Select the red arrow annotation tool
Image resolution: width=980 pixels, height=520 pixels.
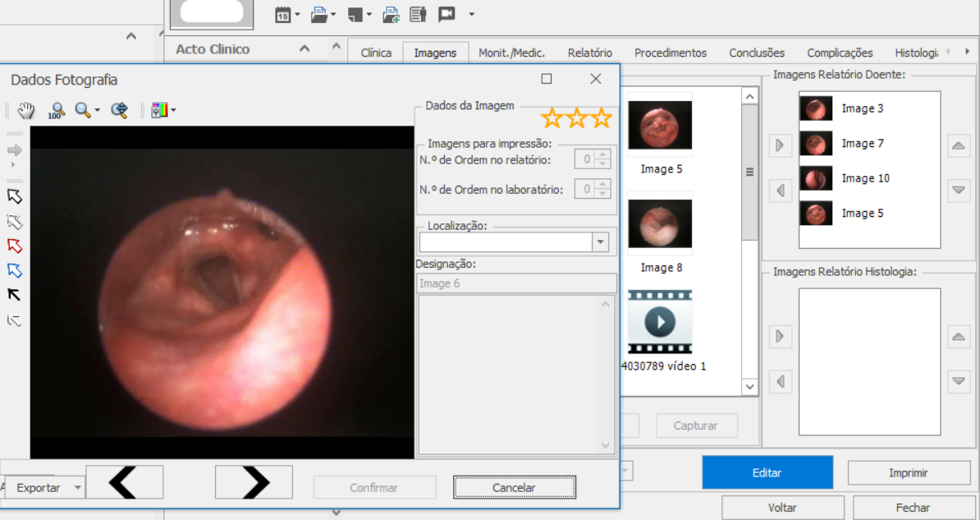[14, 246]
